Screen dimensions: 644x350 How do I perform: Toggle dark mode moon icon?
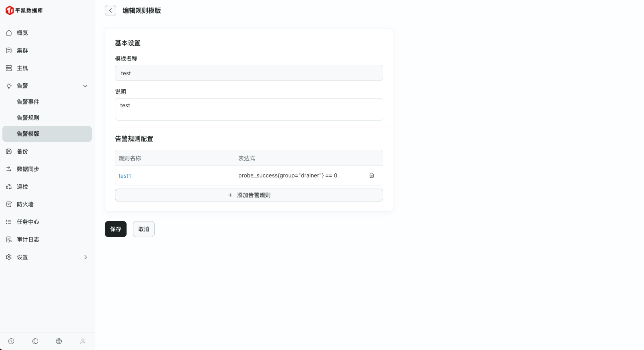[x=35, y=341]
